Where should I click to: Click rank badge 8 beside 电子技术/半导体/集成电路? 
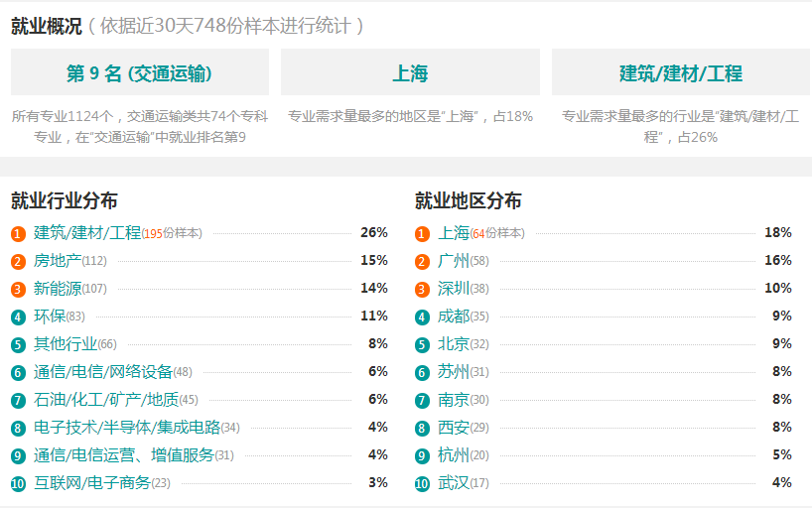[18, 429]
